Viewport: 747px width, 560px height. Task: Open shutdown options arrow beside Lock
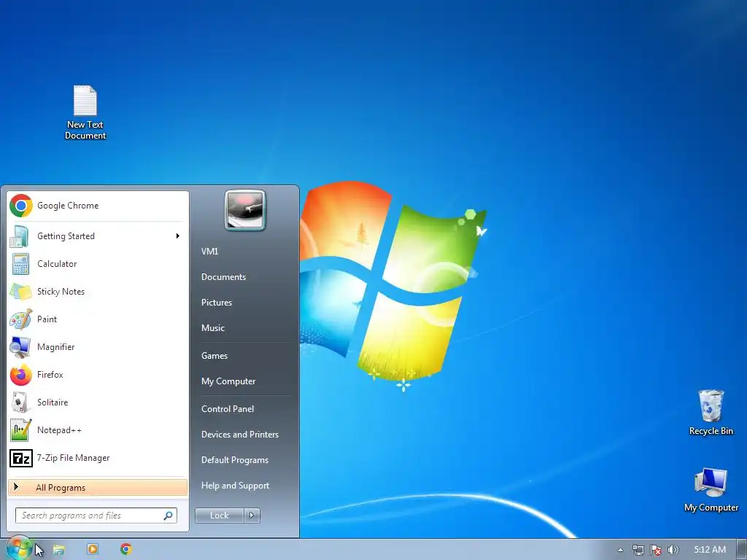click(252, 516)
